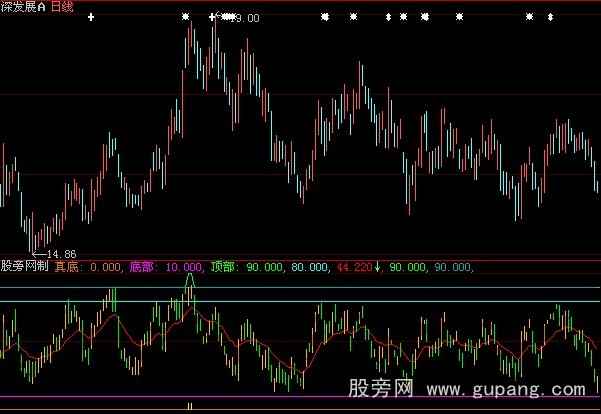
Task: Click the first diamond signal marker
Action: 388,17
